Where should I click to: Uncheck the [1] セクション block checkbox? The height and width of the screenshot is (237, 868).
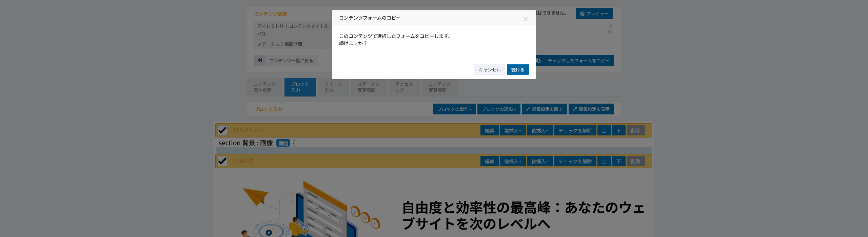[x=222, y=130]
